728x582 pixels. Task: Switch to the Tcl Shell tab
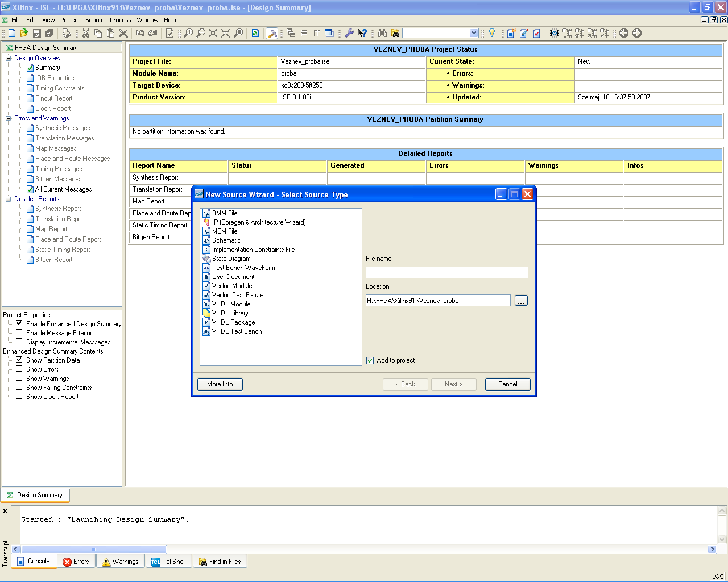pos(169,562)
